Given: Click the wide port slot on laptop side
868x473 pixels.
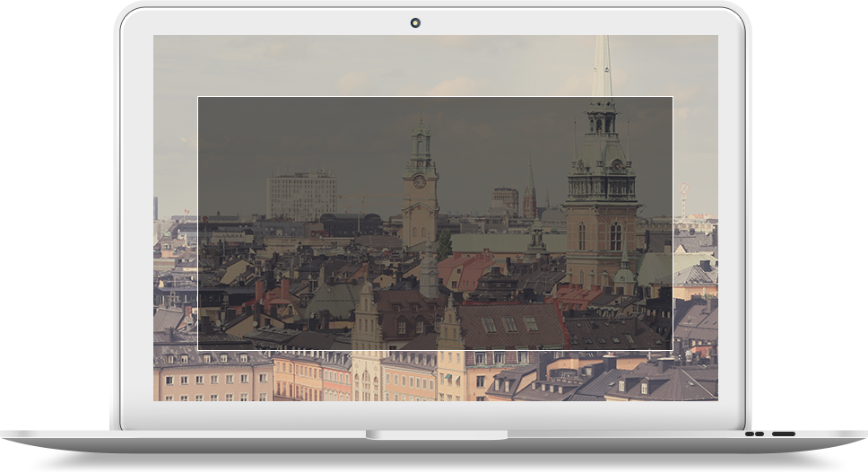Looking at the screenshot, I should click(784, 434).
